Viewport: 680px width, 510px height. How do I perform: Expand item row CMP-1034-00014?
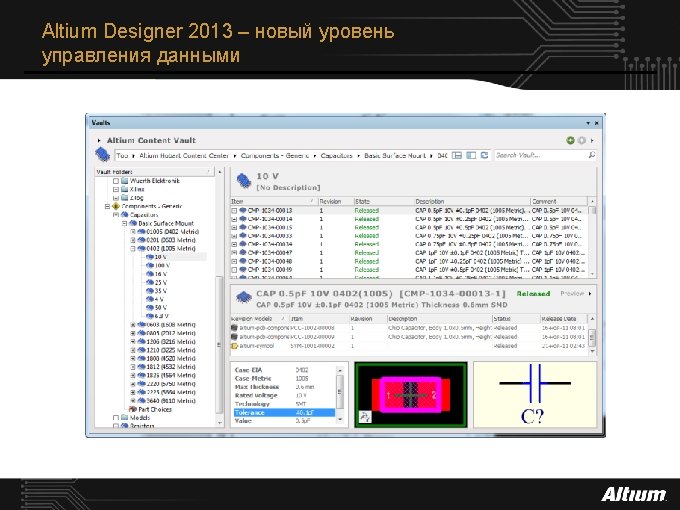coord(234,219)
